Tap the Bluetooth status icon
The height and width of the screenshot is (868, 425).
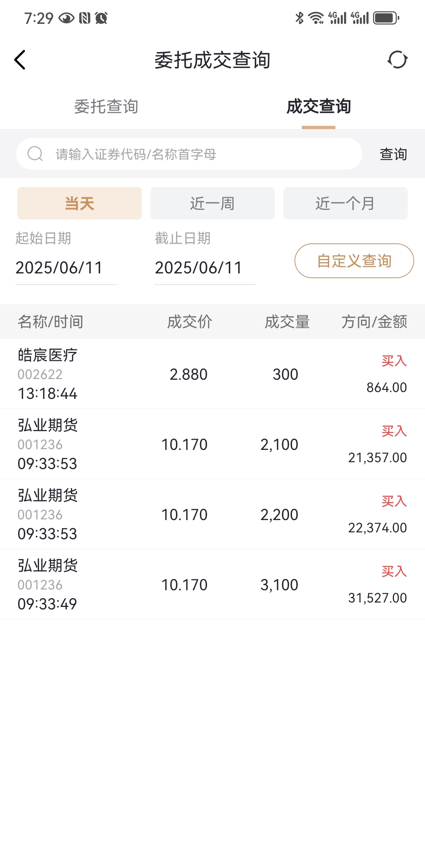[299, 18]
